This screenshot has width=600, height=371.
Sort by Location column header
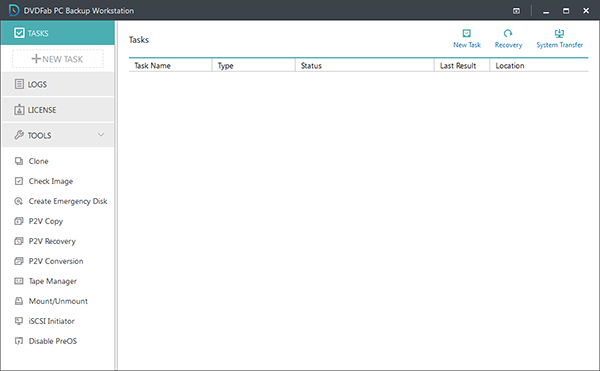click(539, 65)
